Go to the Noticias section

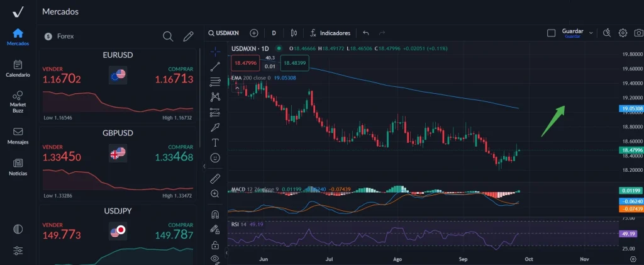pos(18,166)
